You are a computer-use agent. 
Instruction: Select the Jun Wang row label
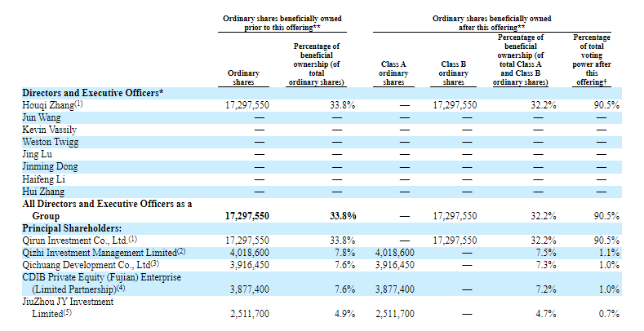[42, 117]
